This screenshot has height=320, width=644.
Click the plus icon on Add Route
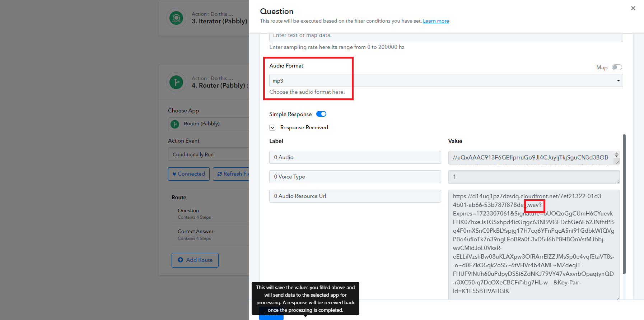(181, 260)
